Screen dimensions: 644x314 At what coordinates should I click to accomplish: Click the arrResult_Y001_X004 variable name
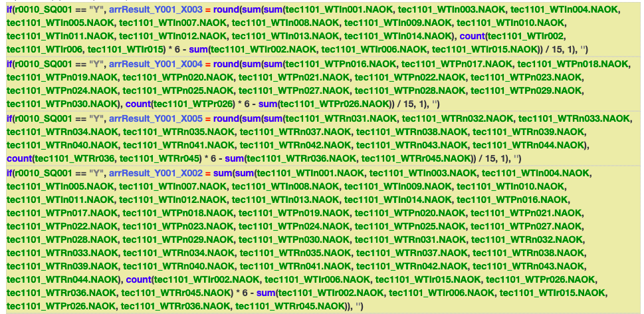(156, 64)
